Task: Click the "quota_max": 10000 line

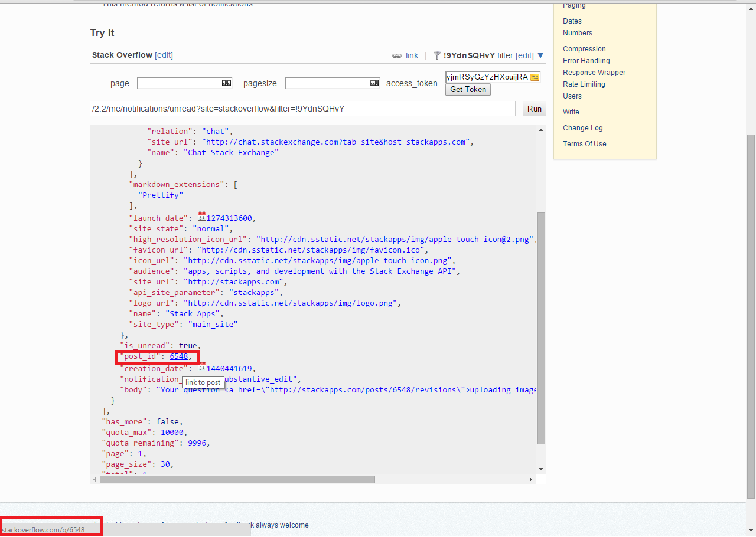Action: 144,432
